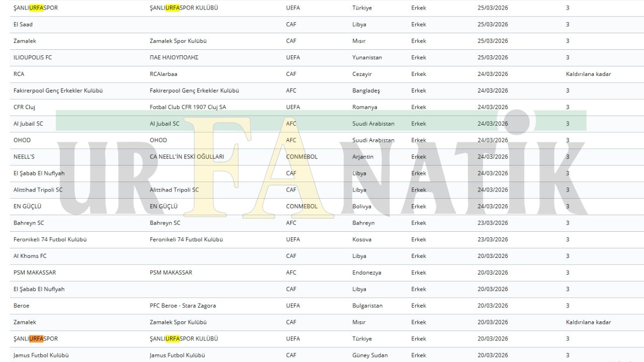
Task: Select the Al Khoms FC club name
Action: 30,256
